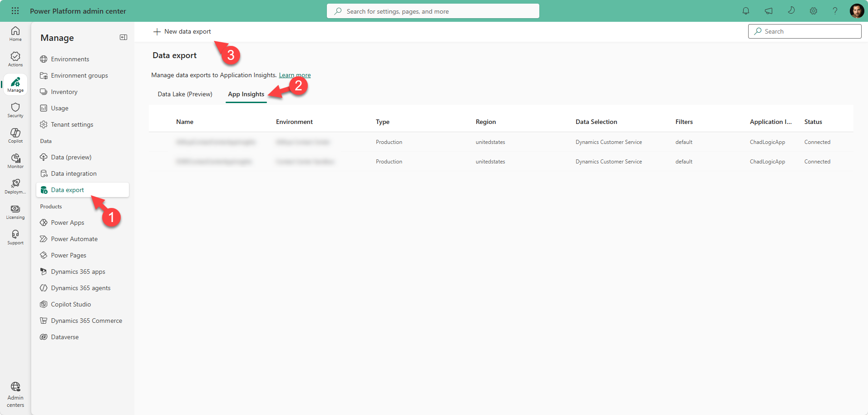This screenshot has height=415, width=868.
Task: Select Data export in navigation
Action: 83,190
